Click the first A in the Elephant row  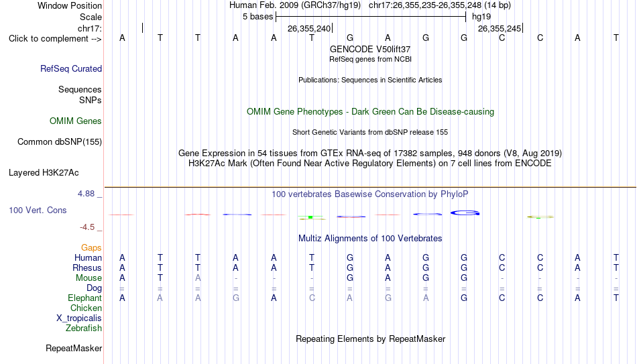click(122, 298)
